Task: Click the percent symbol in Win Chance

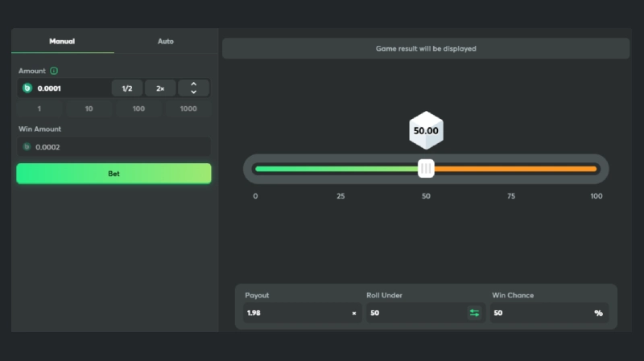Action: coord(598,313)
